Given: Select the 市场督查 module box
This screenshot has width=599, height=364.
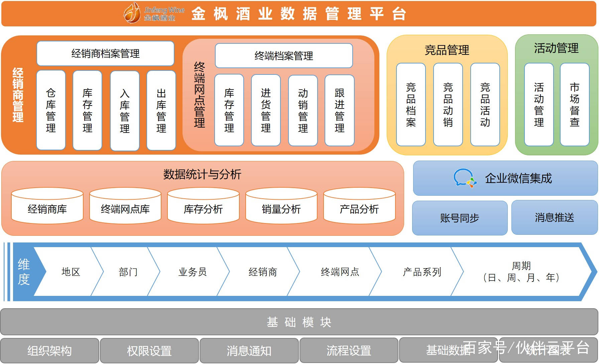Looking at the screenshot, I should [575, 105].
